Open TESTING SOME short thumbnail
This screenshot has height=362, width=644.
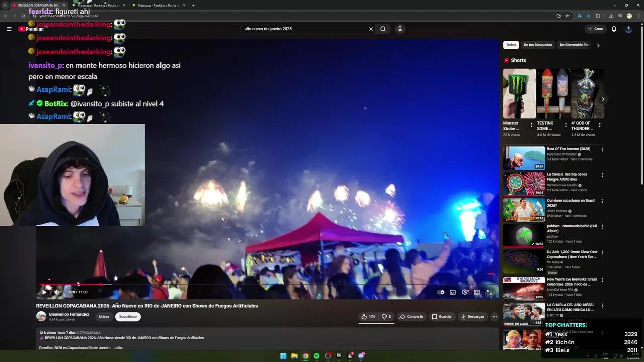pyautogui.click(x=553, y=94)
